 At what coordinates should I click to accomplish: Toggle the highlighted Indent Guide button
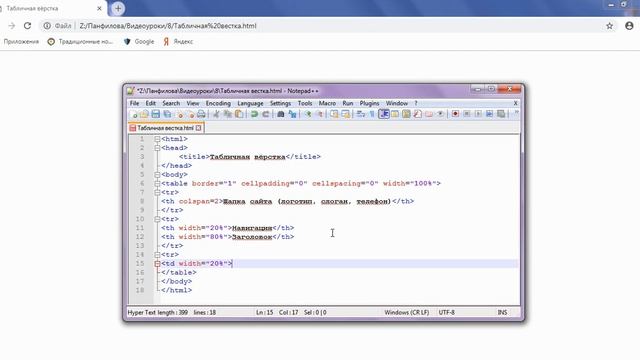384,114
